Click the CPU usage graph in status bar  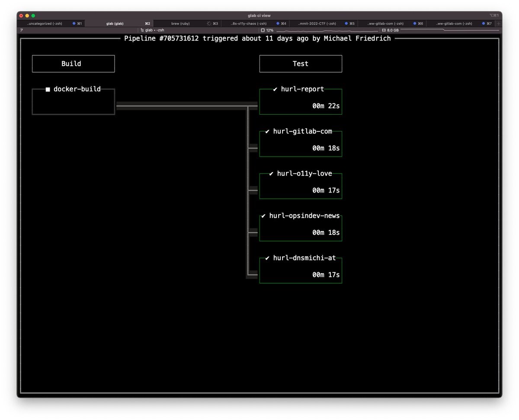[x=327, y=31]
